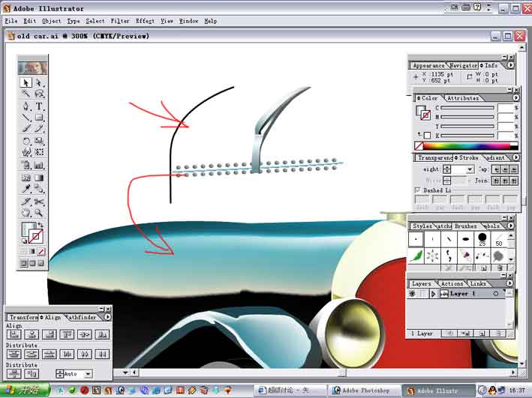532x398 pixels.
Task: Switch to the Styles tab
Action: (422, 226)
